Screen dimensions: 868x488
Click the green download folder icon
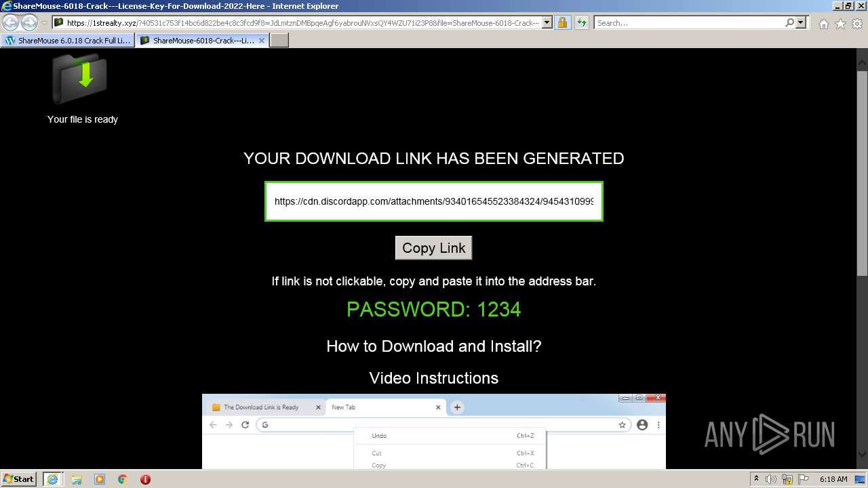[x=80, y=77]
